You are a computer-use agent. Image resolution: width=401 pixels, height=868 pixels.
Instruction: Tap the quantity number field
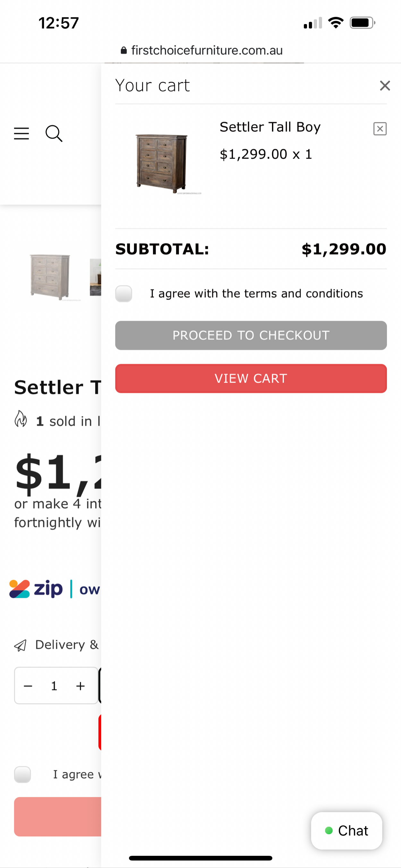point(54,686)
